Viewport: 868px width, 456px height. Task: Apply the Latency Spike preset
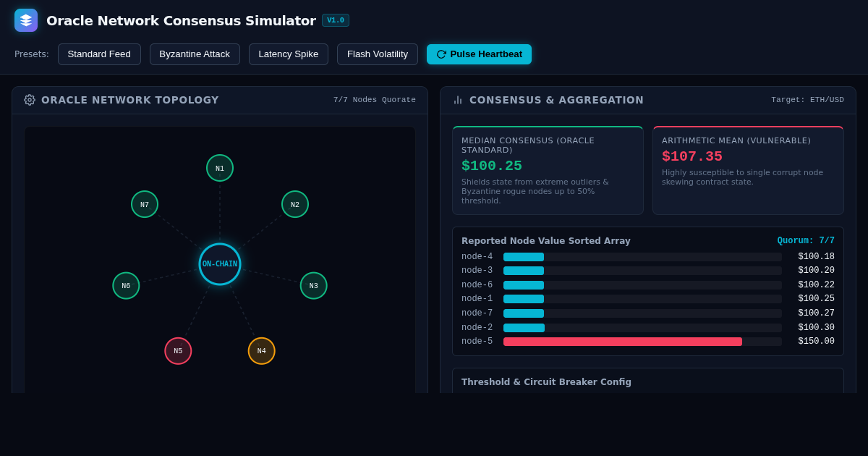point(289,54)
